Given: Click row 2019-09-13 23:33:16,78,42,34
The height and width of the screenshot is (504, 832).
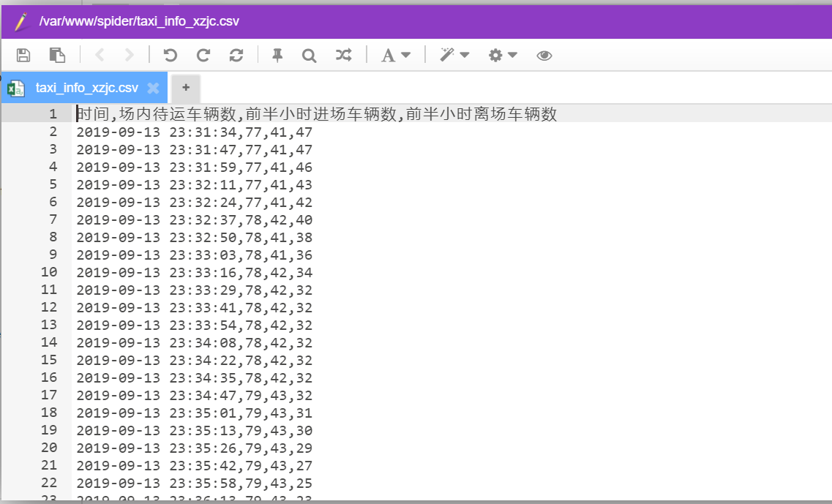Looking at the screenshot, I should click(x=194, y=271).
